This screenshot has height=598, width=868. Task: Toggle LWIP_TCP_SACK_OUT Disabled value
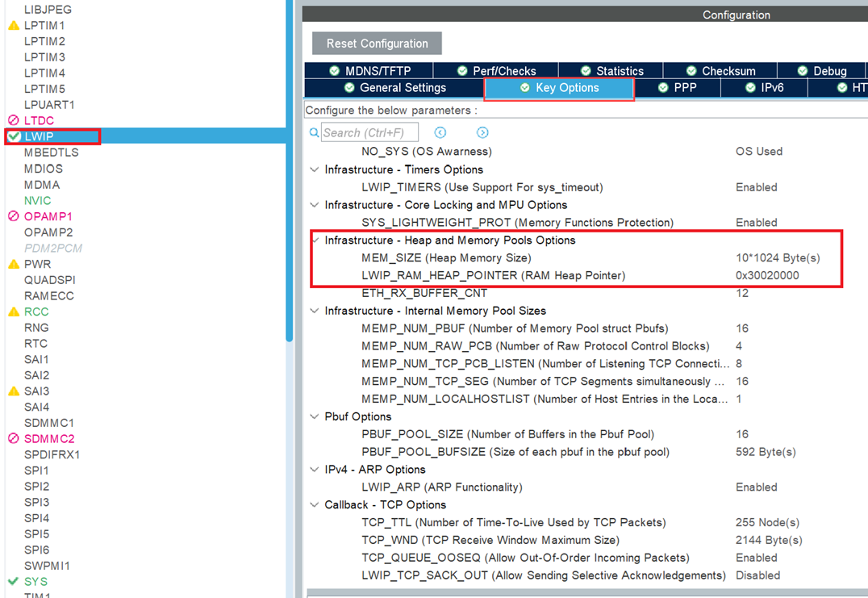757,575
